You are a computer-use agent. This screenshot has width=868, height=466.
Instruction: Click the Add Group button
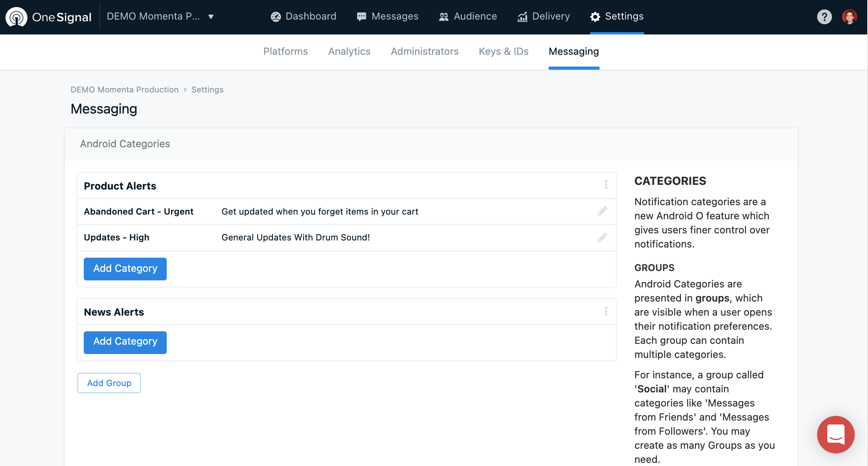[109, 383]
